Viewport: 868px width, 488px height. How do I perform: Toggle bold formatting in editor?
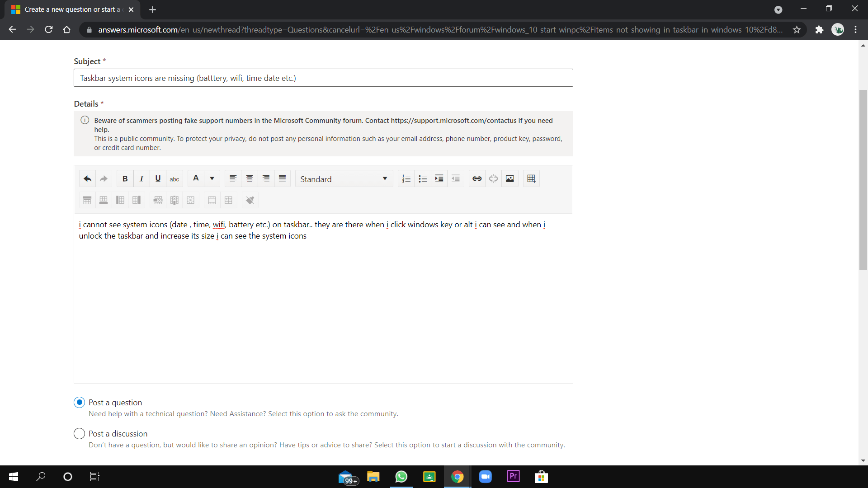click(125, 178)
